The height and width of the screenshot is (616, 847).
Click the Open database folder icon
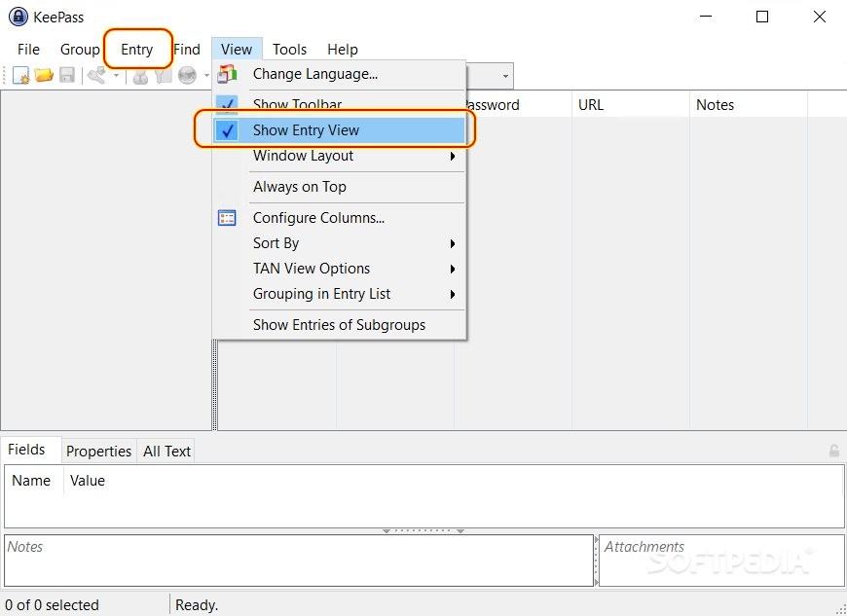pyautogui.click(x=44, y=75)
